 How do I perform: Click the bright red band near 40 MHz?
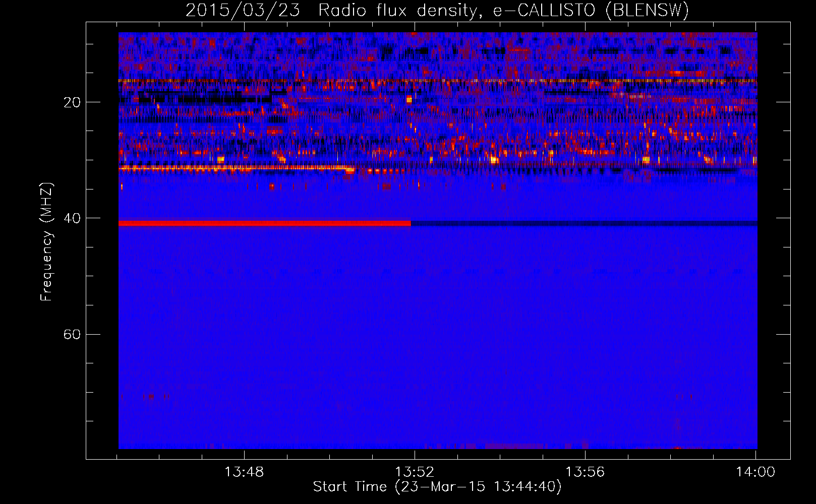(x=265, y=223)
